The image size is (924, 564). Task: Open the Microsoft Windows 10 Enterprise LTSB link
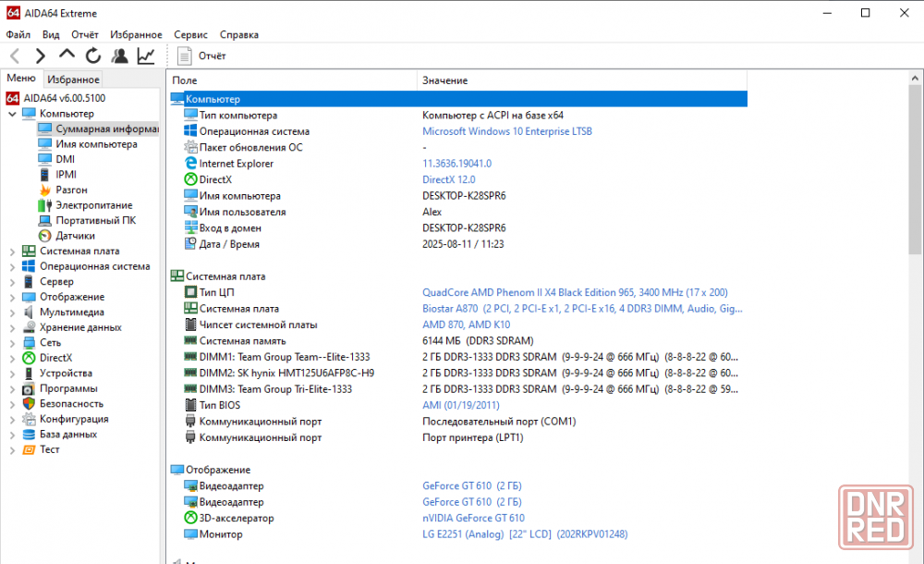tap(507, 131)
